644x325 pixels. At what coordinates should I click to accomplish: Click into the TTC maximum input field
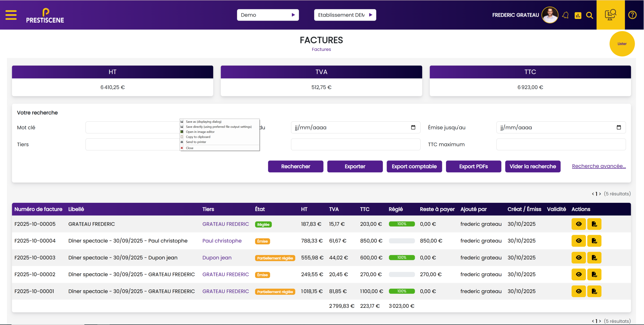point(561,145)
